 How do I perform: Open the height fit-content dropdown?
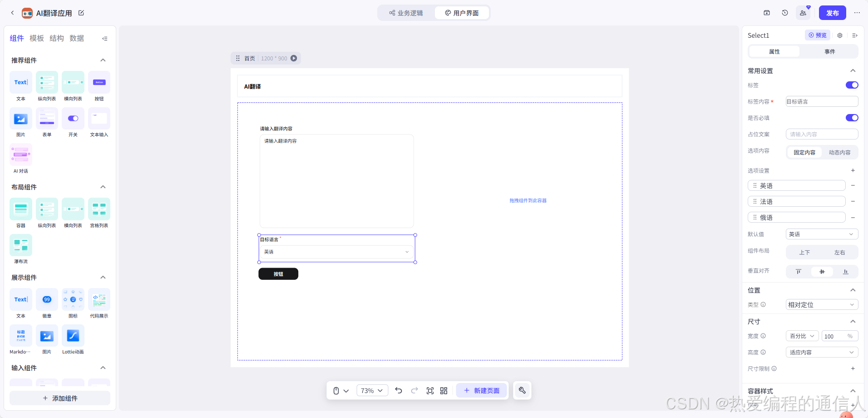tap(822, 352)
